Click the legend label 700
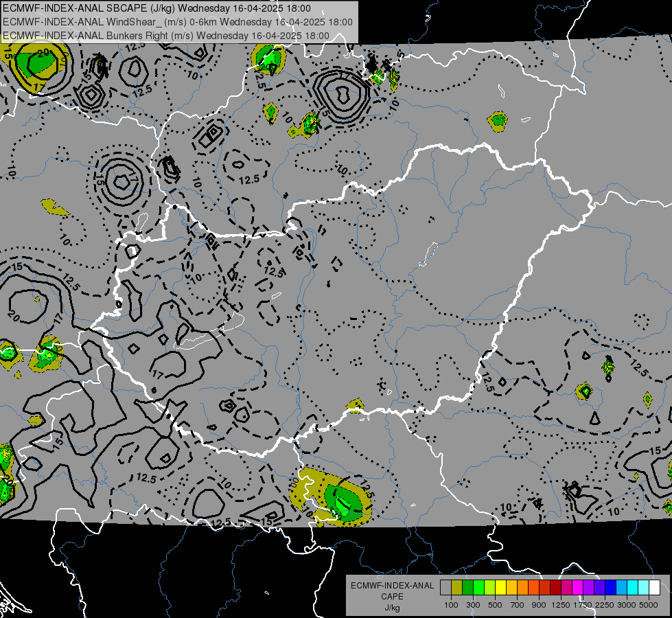The image size is (672, 618). [x=518, y=605]
